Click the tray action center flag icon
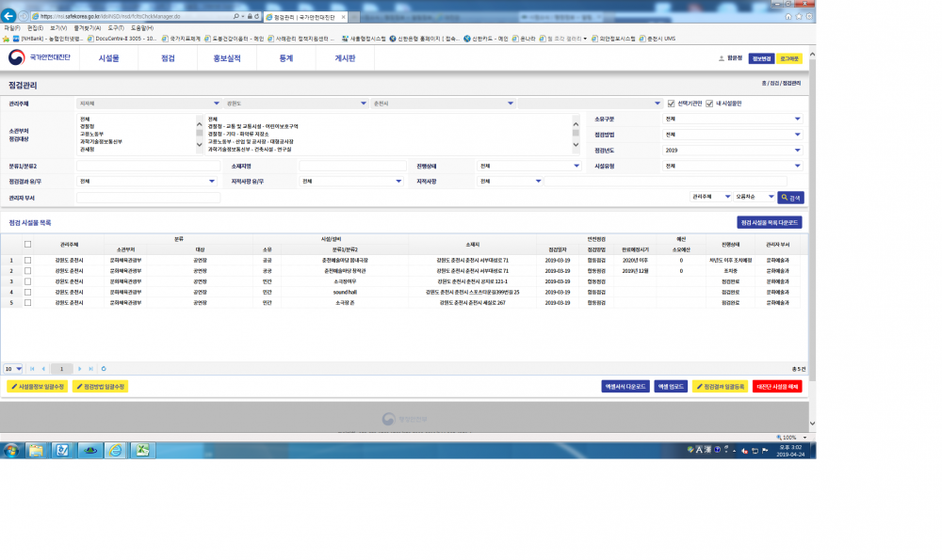 pyautogui.click(x=765, y=450)
